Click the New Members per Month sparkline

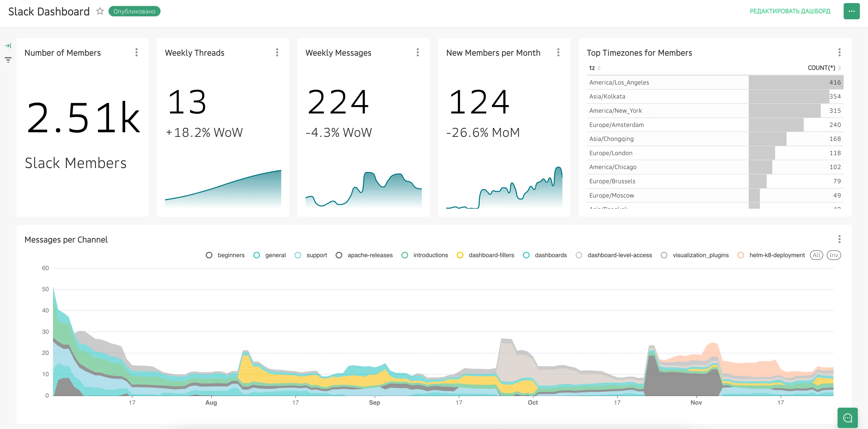point(504,188)
